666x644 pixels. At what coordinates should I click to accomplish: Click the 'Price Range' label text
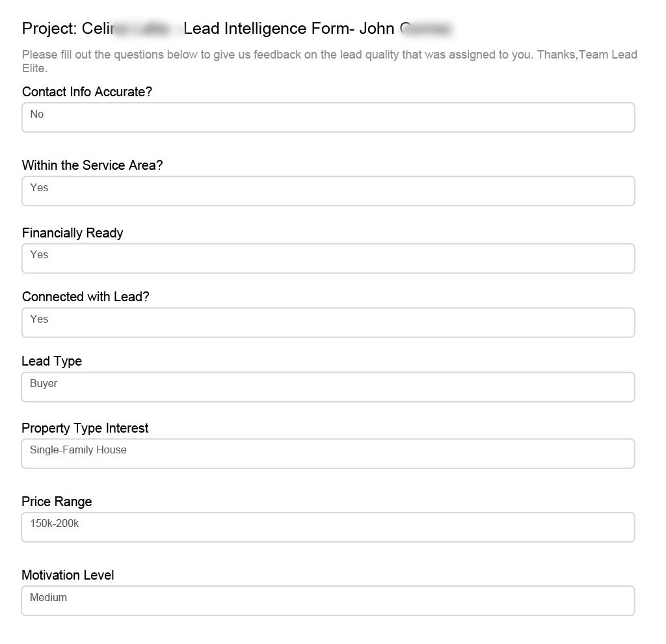57,502
